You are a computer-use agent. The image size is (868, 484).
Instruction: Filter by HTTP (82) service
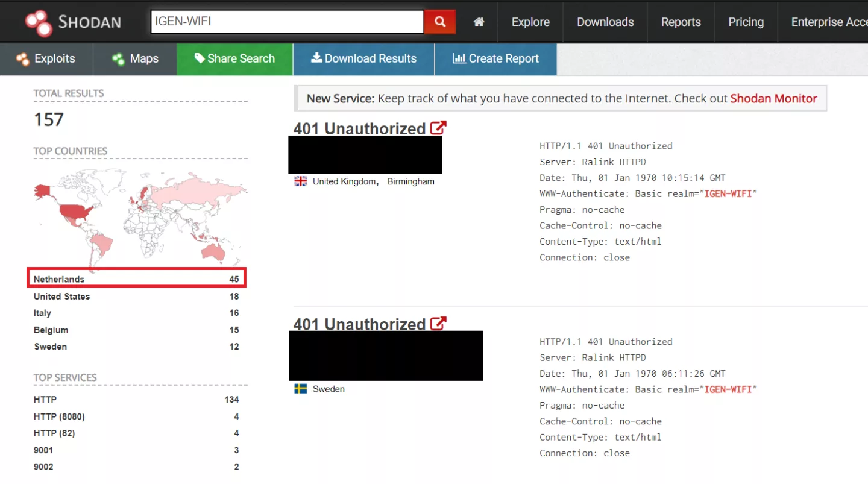[136, 433]
